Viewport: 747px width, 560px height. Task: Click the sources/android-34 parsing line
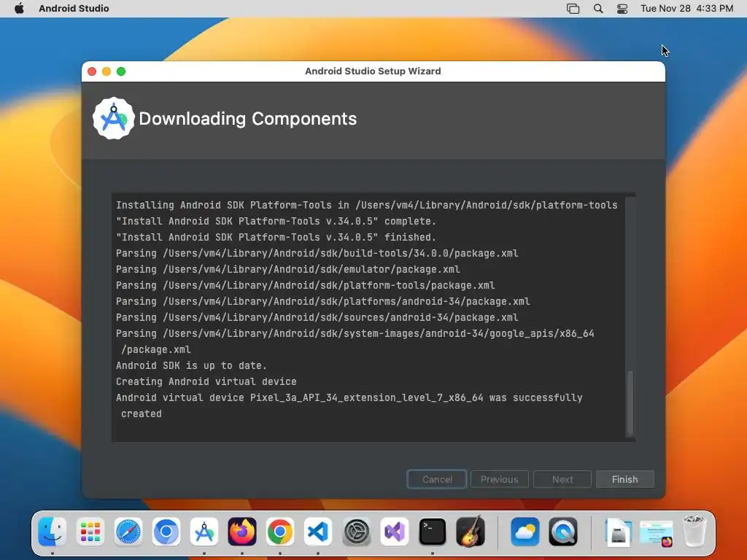click(317, 318)
